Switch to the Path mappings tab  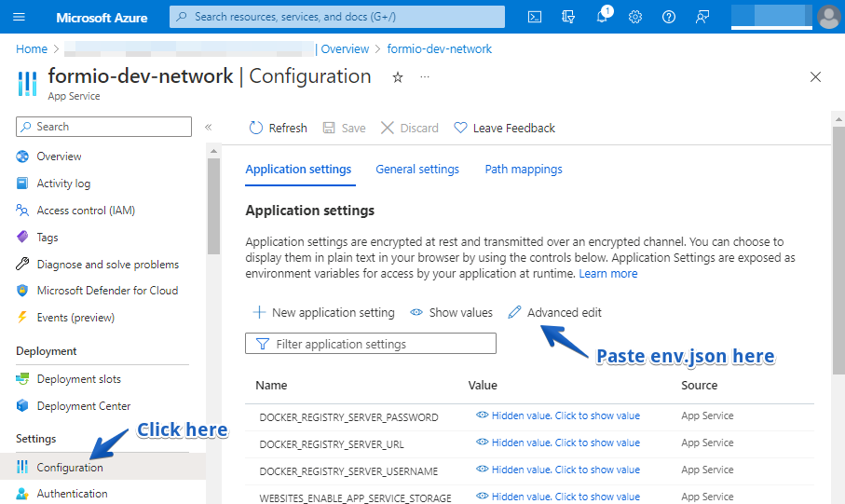click(524, 170)
